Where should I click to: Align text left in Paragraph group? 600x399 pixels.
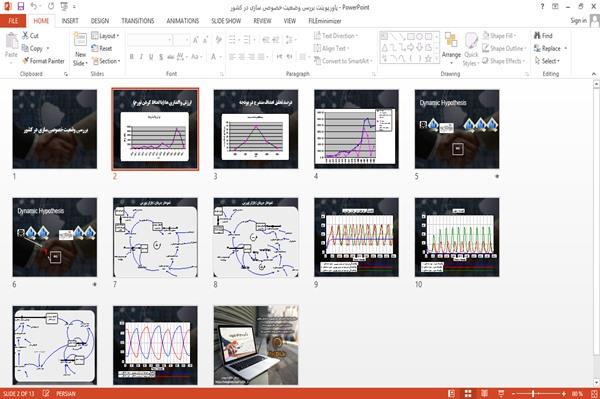pos(232,57)
